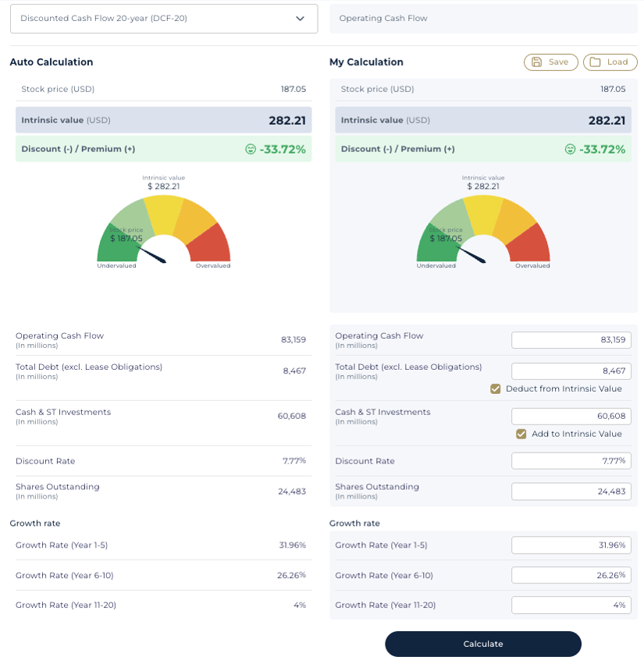Click the Save button
The image size is (644, 660).
tap(550, 62)
